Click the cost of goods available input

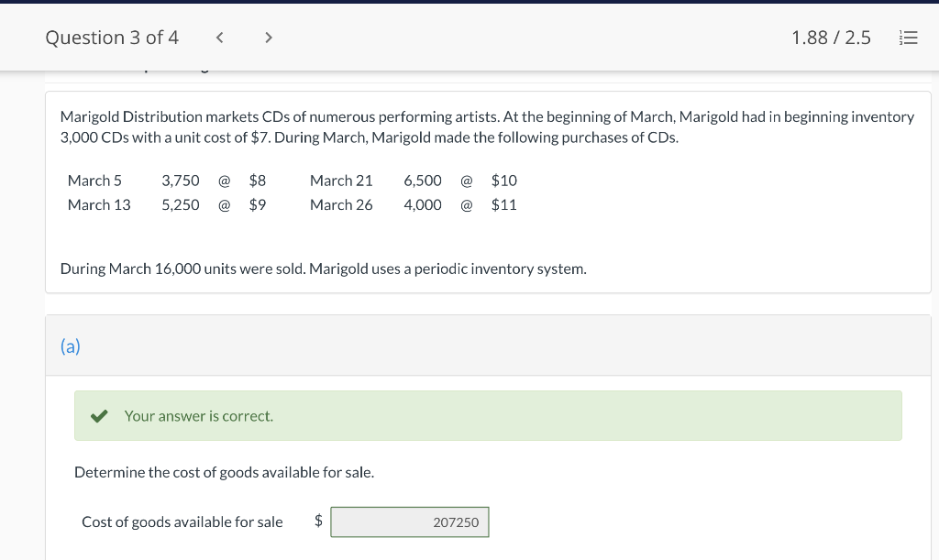[410, 522]
